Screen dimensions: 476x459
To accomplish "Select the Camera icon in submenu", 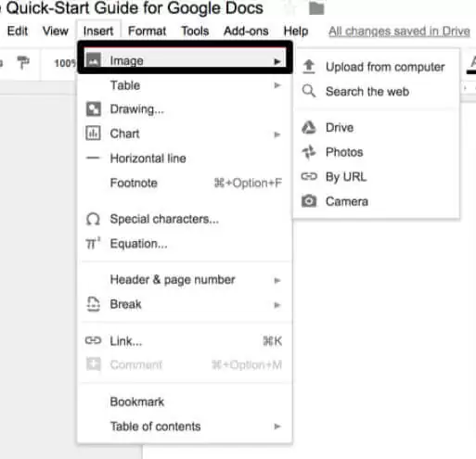I will point(309,201).
